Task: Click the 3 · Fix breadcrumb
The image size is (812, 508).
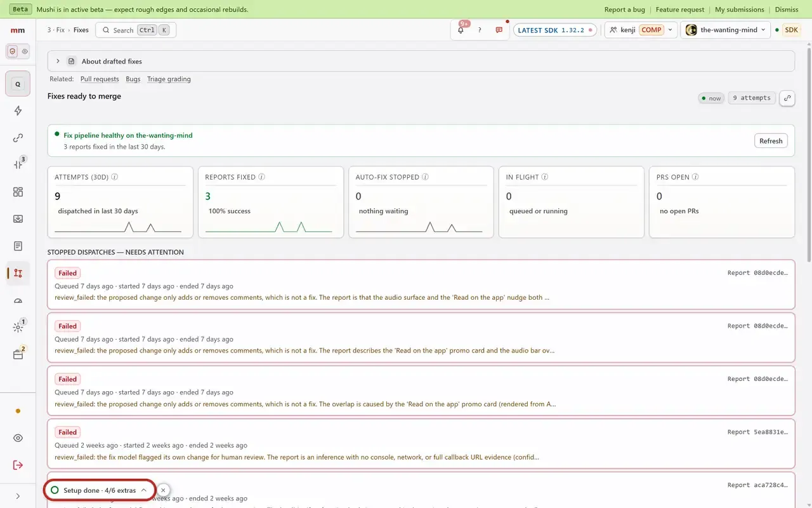Action: click(x=56, y=30)
